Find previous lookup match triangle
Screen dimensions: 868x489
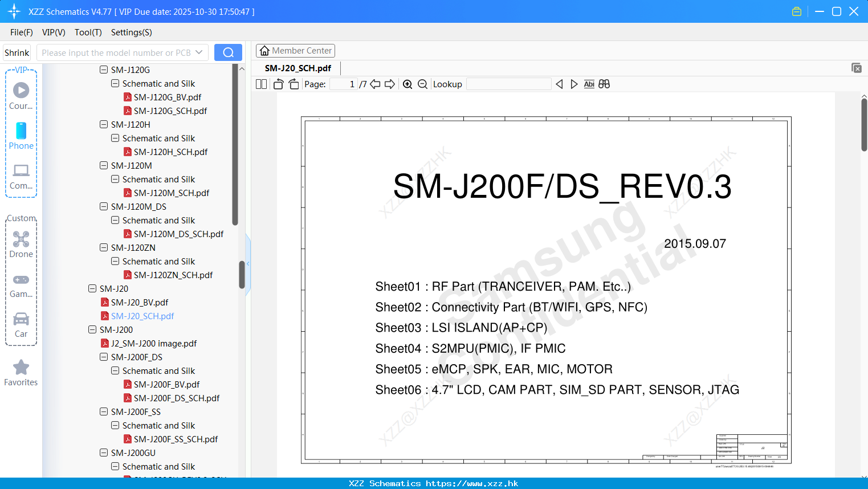click(x=559, y=84)
